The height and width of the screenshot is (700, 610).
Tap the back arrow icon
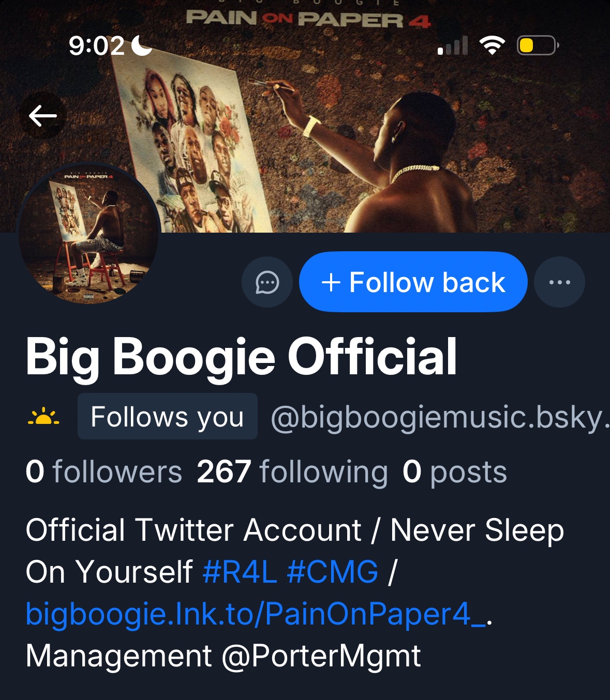pyautogui.click(x=43, y=115)
